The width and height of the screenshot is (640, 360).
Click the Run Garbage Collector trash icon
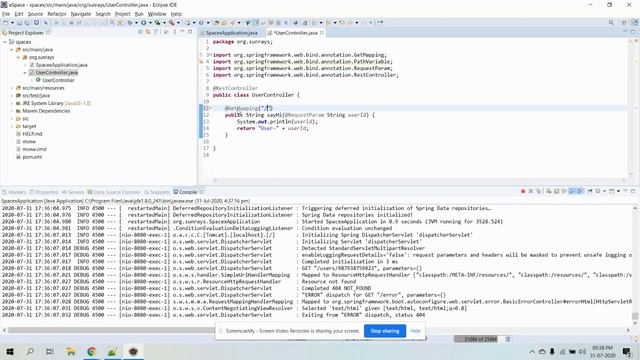508,339
